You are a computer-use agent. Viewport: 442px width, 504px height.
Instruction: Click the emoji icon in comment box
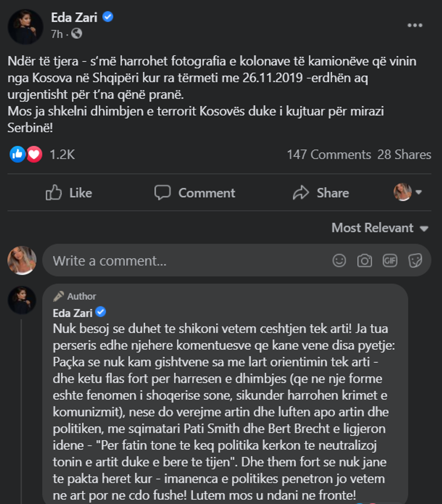[339, 260]
